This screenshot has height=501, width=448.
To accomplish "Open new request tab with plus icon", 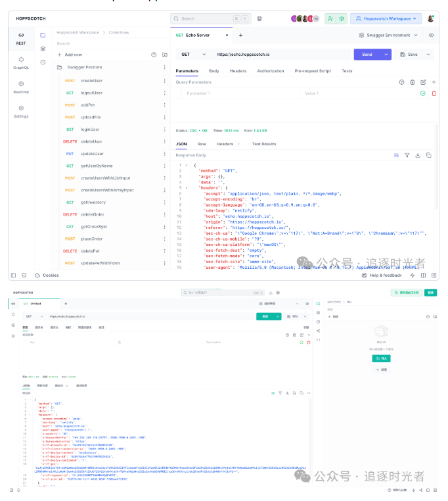I will pyautogui.click(x=241, y=35).
